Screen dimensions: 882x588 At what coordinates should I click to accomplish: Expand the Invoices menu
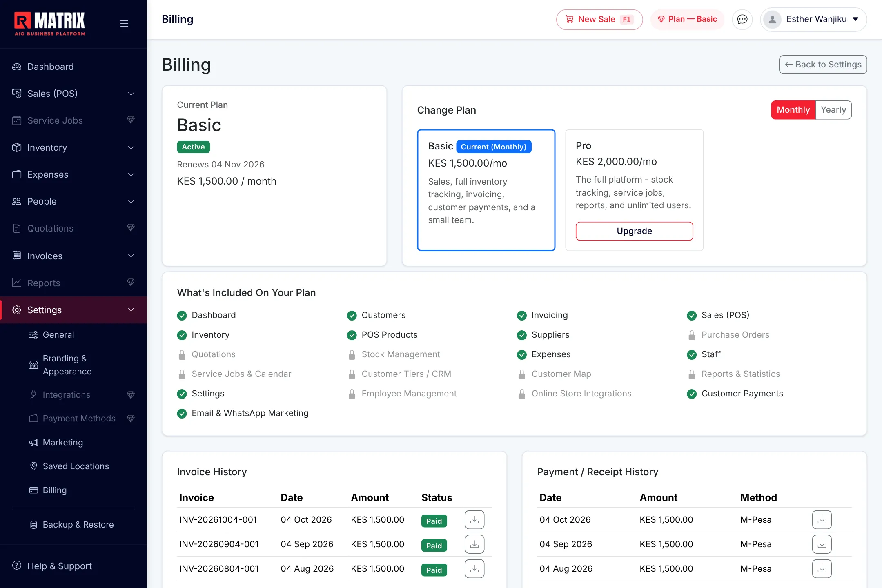coord(73,256)
